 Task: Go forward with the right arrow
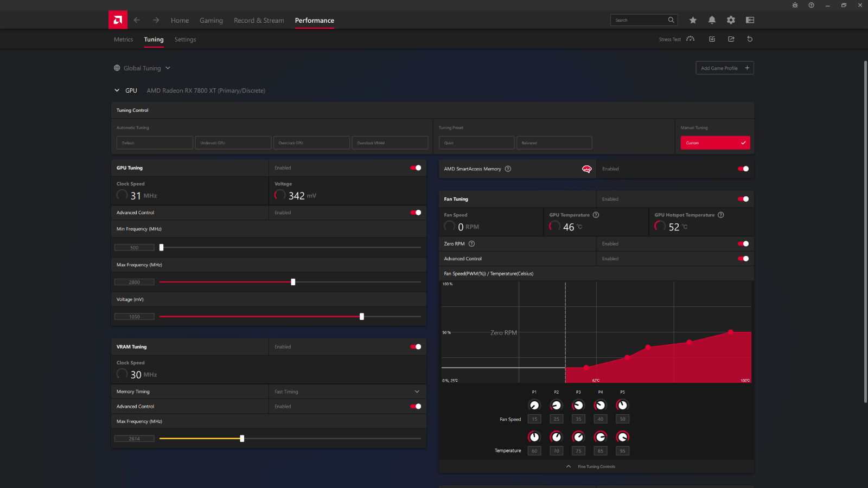tap(156, 20)
